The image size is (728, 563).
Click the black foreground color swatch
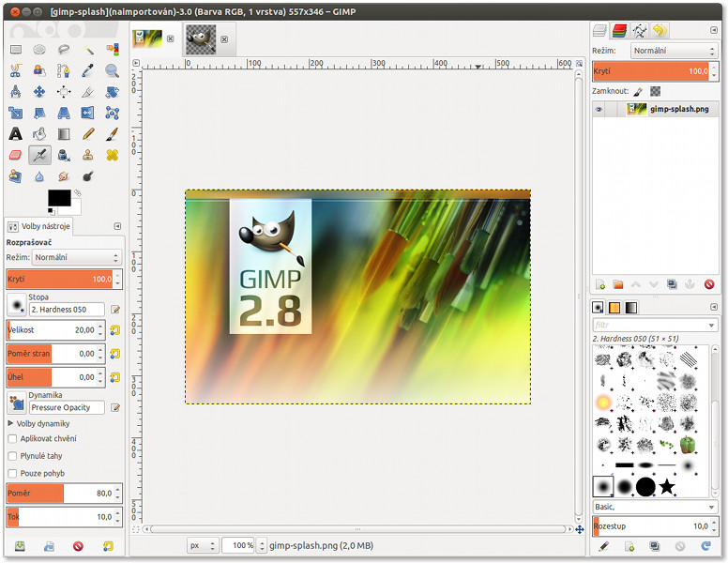pos(59,198)
